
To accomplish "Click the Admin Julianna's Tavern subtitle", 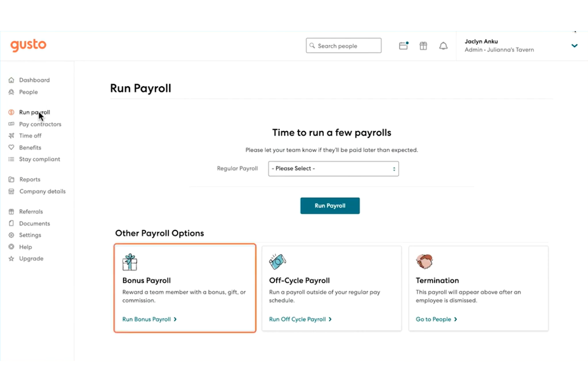I will (499, 50).
